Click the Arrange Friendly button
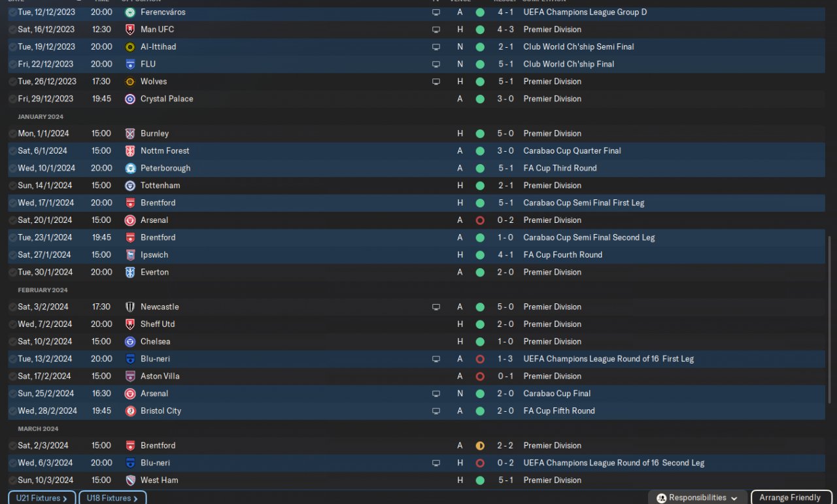 click(x=789, y=497)
